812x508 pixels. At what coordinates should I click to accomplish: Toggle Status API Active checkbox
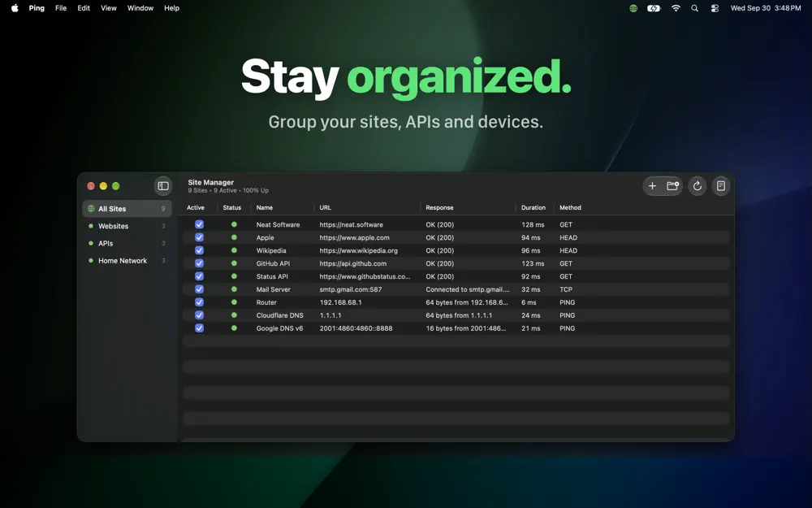point(200,276)
